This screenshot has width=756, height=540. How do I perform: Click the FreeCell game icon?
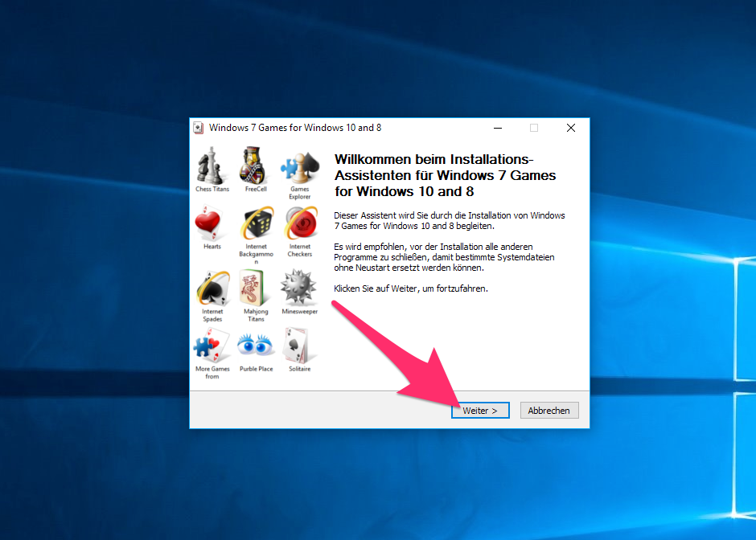[253, 166]
